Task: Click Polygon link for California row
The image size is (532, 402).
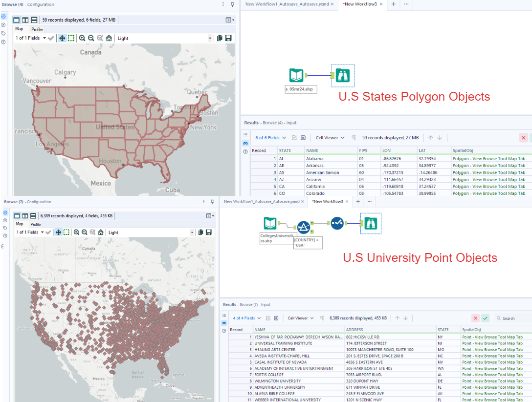Action: (489, 187)
